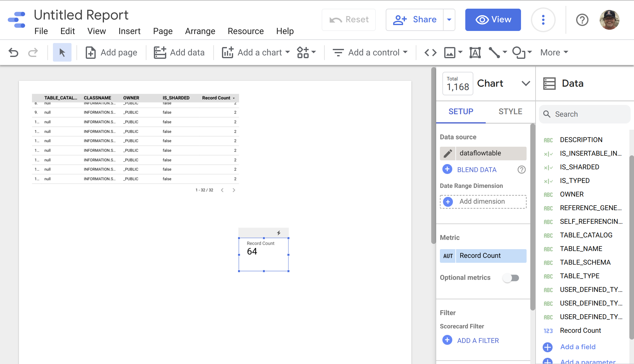This screenshot has width=634, height=364.
Task: Click the three-dot more options button
Action: pos(543,20)
